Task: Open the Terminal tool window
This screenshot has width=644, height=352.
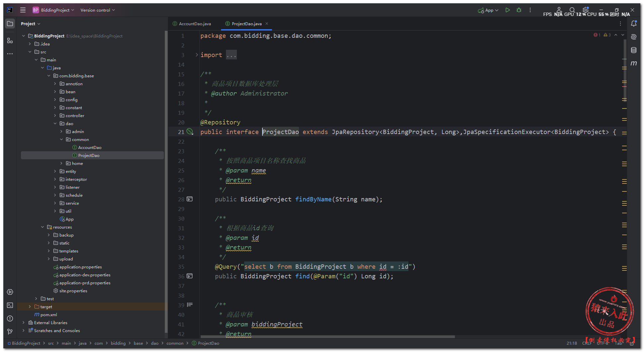Action: 10,305
